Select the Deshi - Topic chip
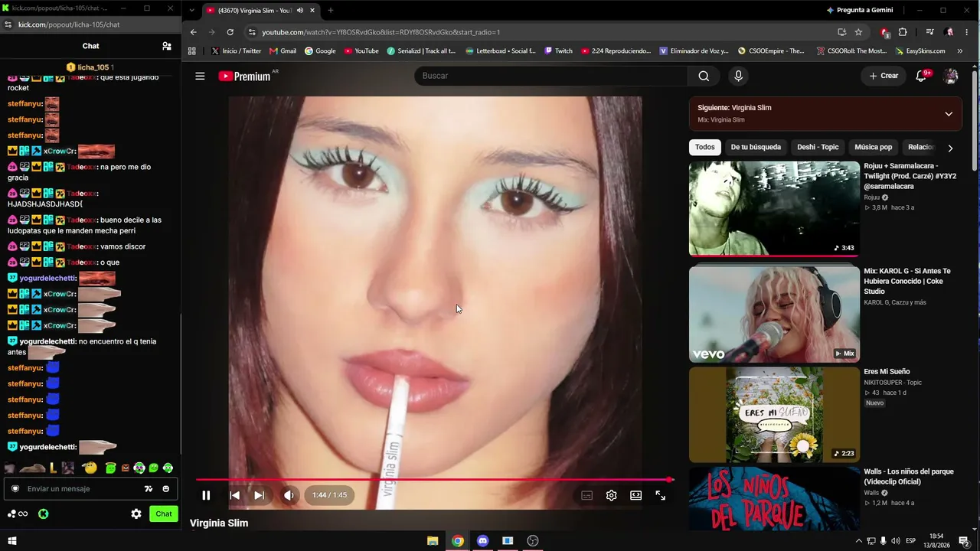The width and height of the screenshot is (980, 551). point(818,147)
